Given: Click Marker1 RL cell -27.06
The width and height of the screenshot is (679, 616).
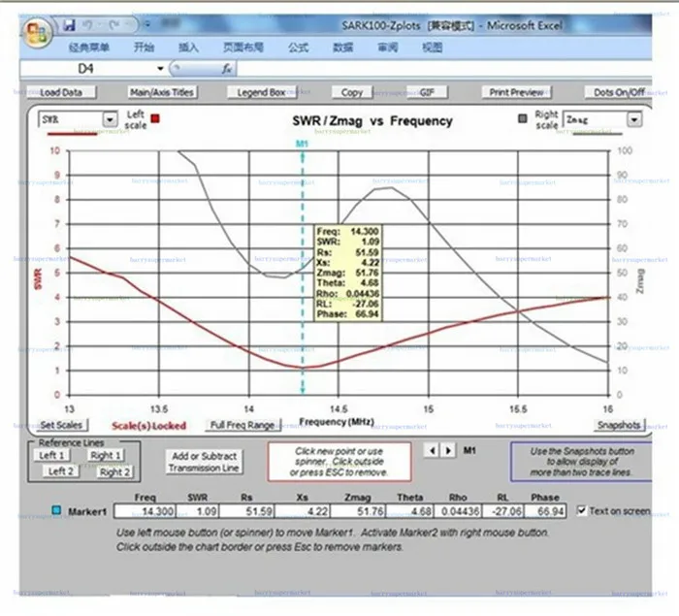Looking at the screenshot, I should 502,511.
